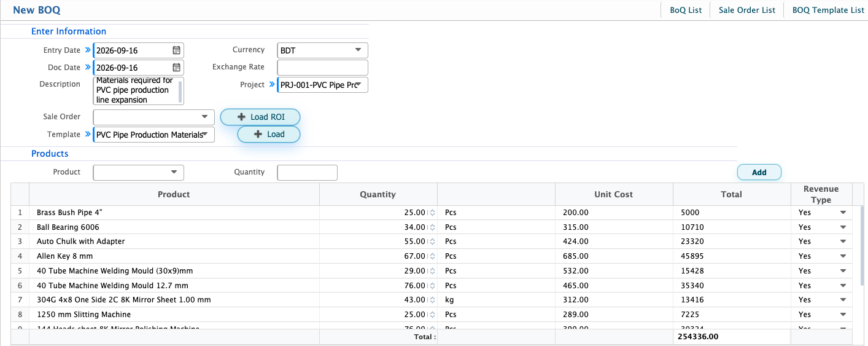This screenshot has height=346, width=868.
Task: Click the Load template button
Action: coord(269,134)
